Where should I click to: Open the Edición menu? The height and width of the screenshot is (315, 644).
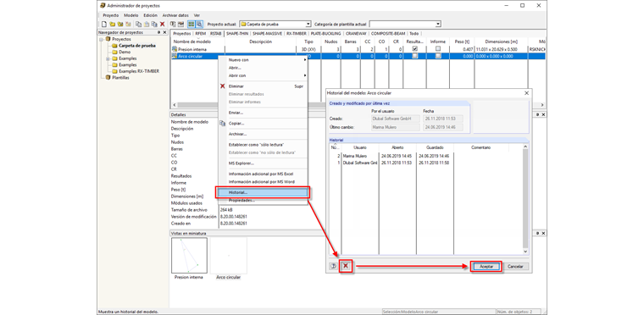tap(150, 15)
